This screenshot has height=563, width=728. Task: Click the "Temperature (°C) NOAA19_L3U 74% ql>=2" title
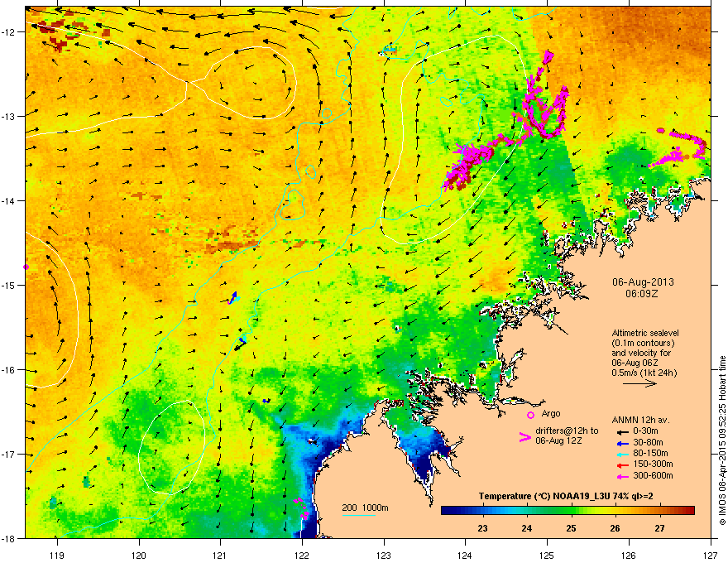tap(566, 496)
